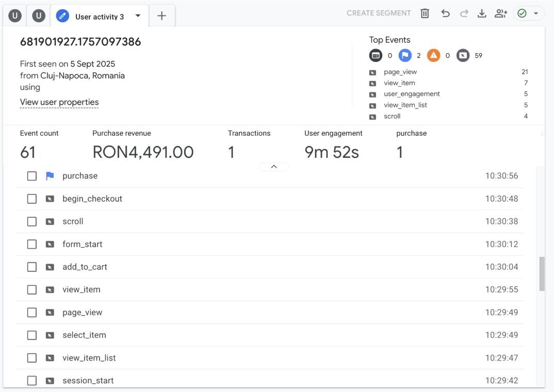The width and height of the screenshot is (554, 392).
Task: Open the purchase event in timeline
Action: [80, 176]
